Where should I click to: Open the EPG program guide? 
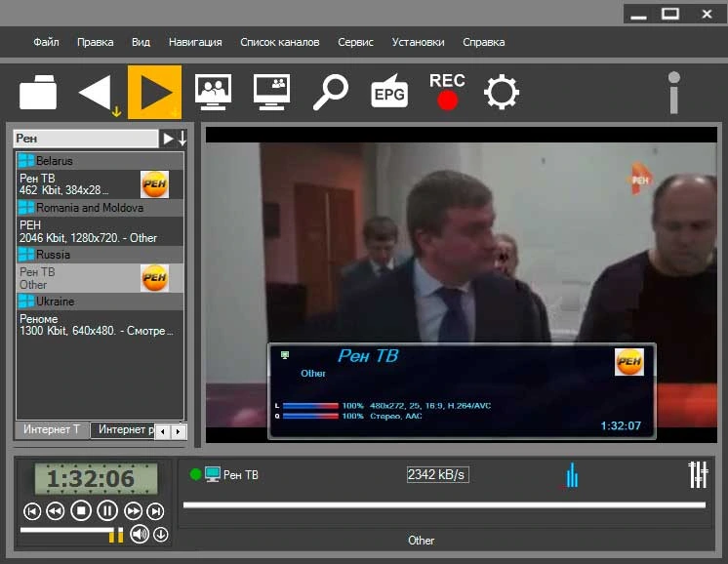pyautogui.click(x=389, y=92)
